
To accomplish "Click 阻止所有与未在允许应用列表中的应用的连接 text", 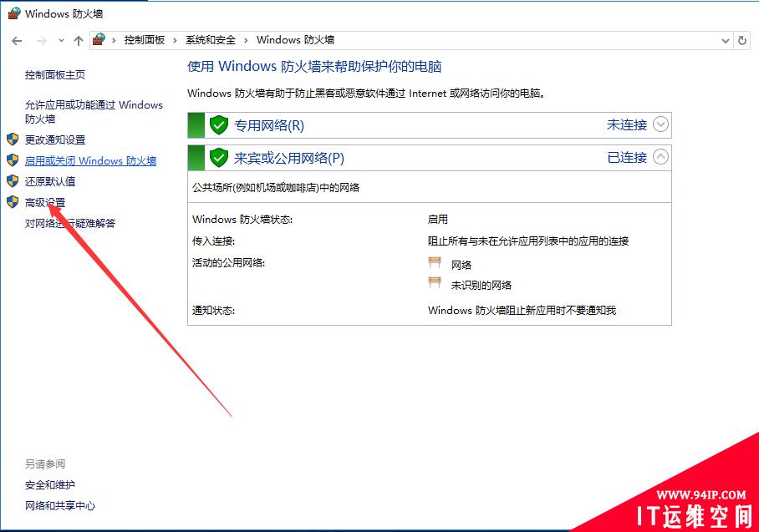I will click(528, 241).
